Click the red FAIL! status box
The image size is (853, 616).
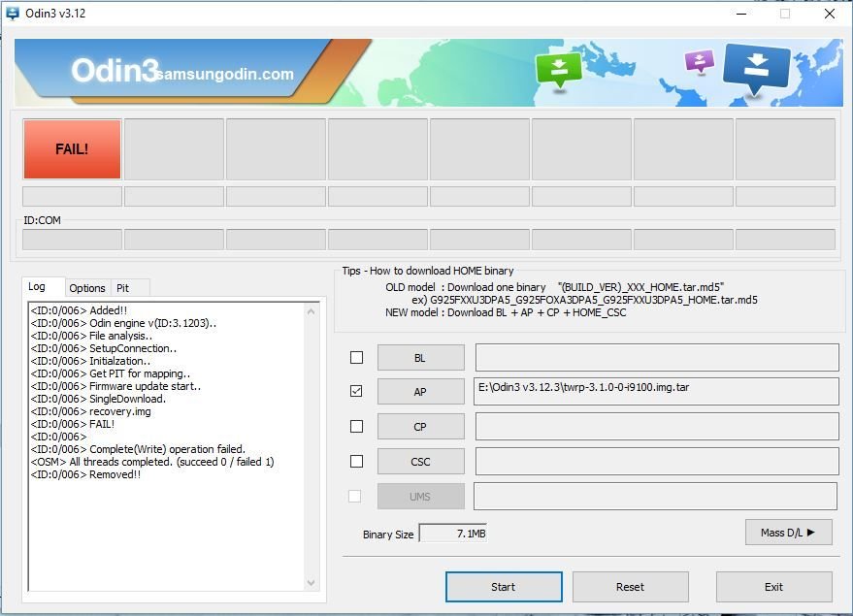click(x=72, y=149)
